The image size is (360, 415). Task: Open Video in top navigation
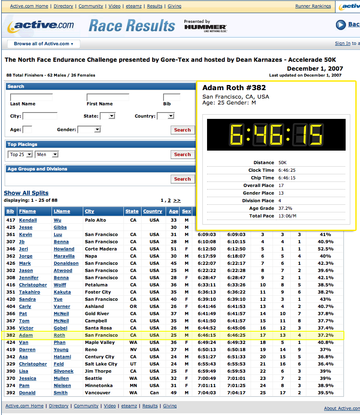click(x=114, y=6)
